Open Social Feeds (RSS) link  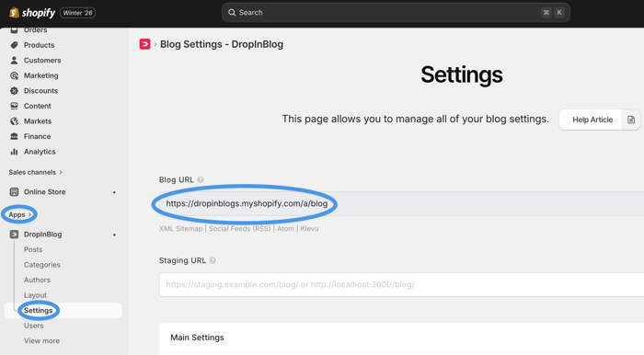coord(240,229)
